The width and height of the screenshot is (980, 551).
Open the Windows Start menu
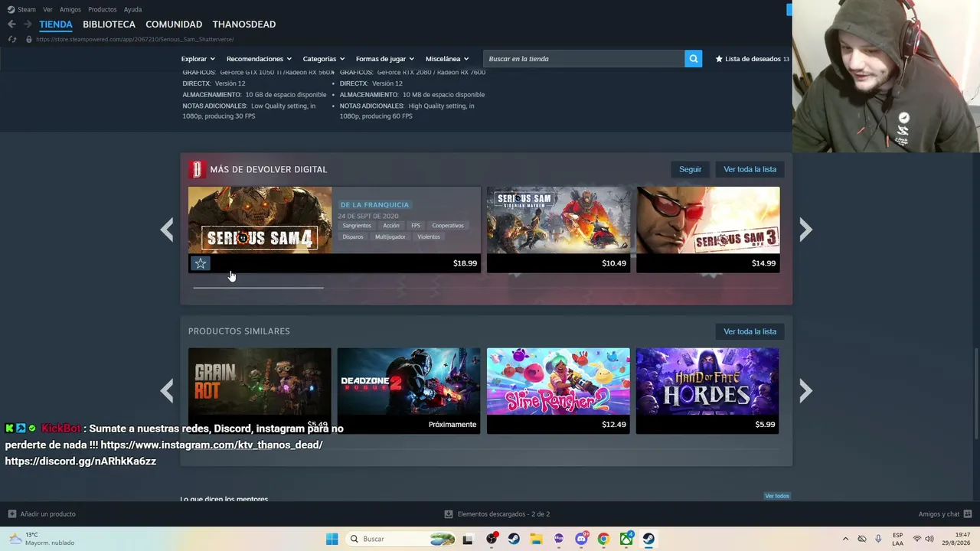[332, 539]
